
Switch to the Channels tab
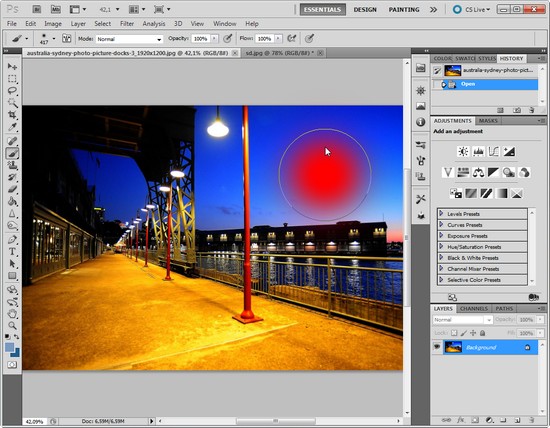(x=474, y=308)
